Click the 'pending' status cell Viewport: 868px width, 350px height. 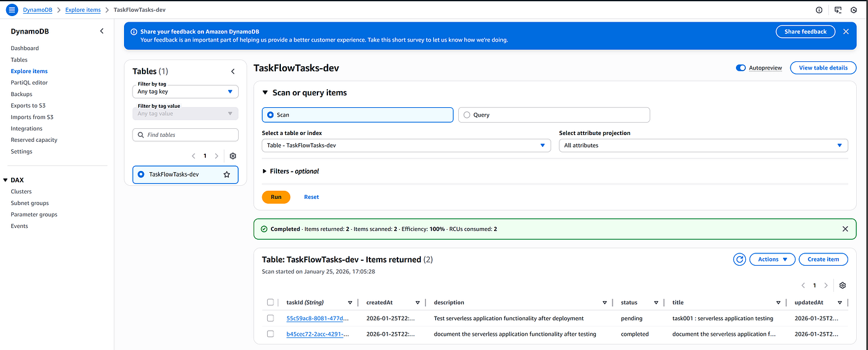632,318
